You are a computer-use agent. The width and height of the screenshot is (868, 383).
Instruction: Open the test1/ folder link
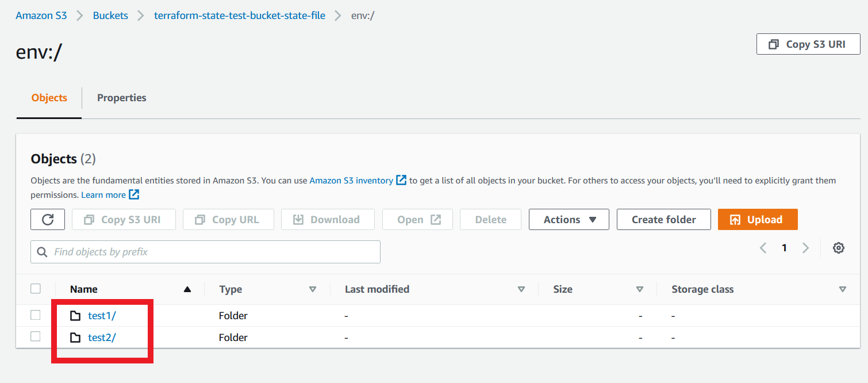(x=102, y=316)
